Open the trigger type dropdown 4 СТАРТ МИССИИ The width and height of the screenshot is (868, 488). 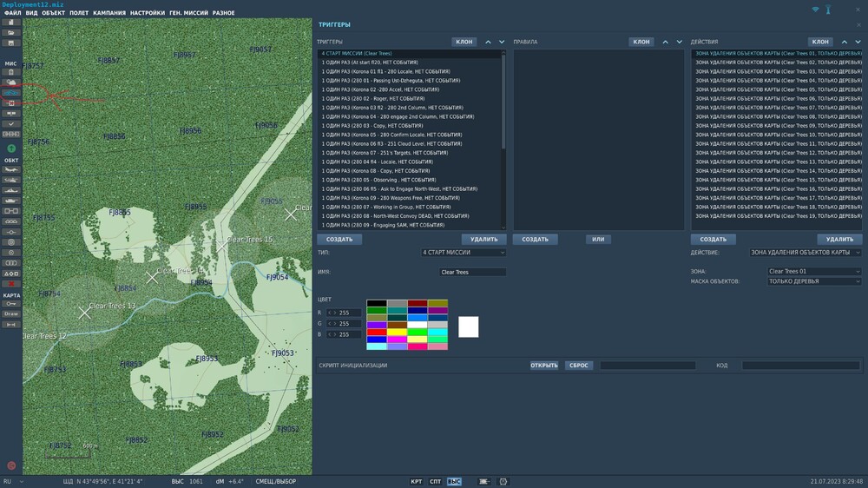[464, 253]
